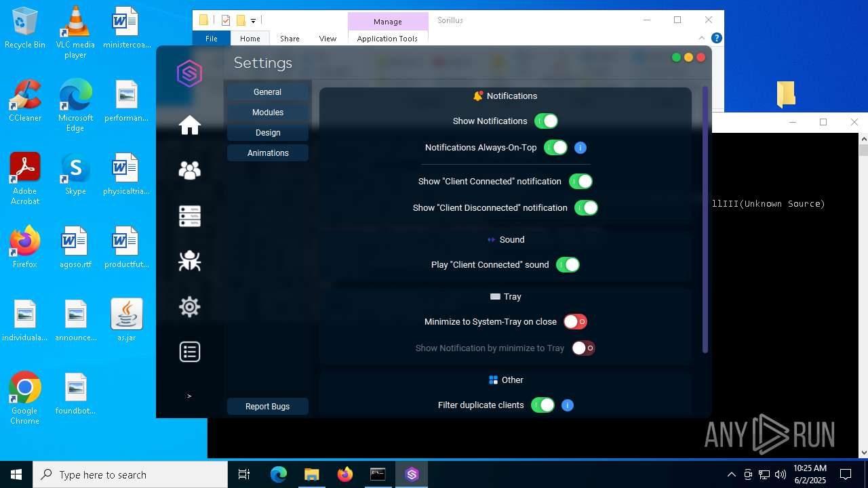Open Task View on taskbar
The width and height of the screenshot is (868, 488).
pyautogui.click(x=244, y=474)
